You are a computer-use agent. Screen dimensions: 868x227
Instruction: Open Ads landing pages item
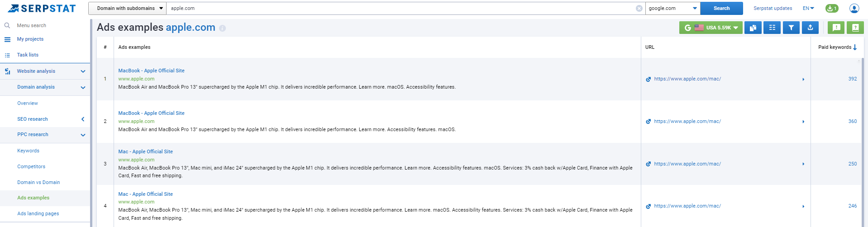pyautogui.click(x=38, y=213)
